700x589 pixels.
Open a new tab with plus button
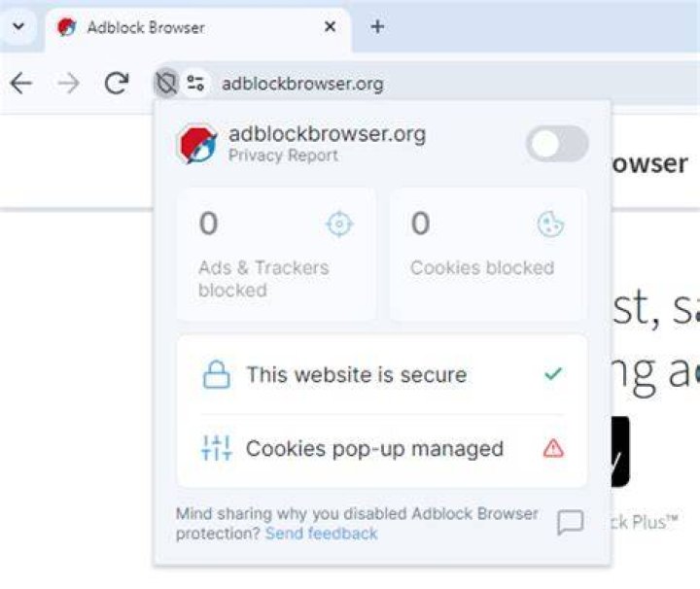[x=377, y=27]
